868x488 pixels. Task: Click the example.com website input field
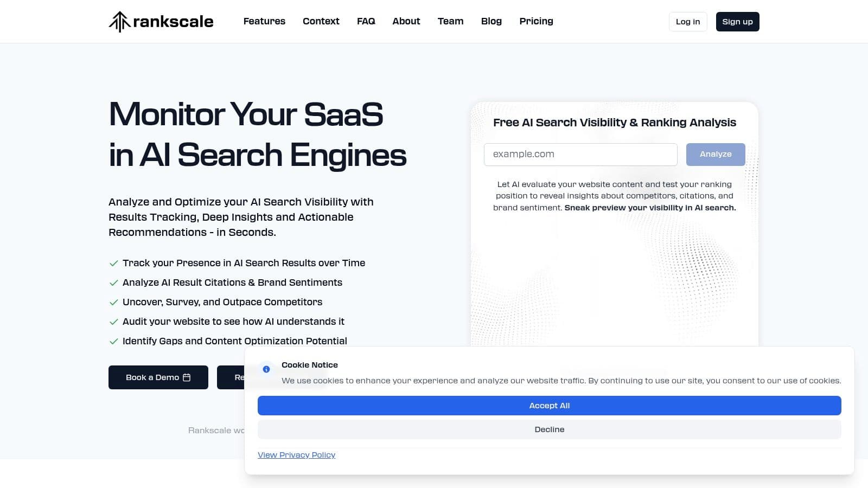pos(580,154)
